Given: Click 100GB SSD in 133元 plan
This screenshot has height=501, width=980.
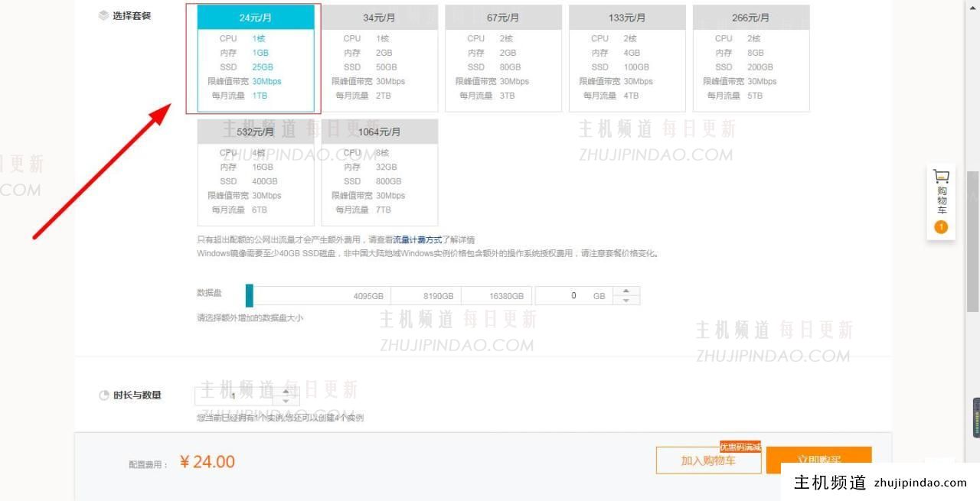Looking at the screenshot, I should click(637, 67).
